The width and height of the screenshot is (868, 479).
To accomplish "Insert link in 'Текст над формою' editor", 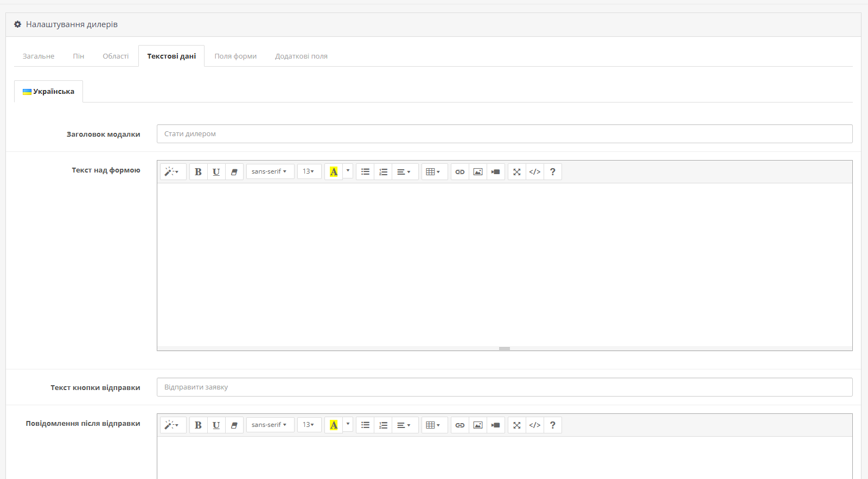I will click(460, 172).
